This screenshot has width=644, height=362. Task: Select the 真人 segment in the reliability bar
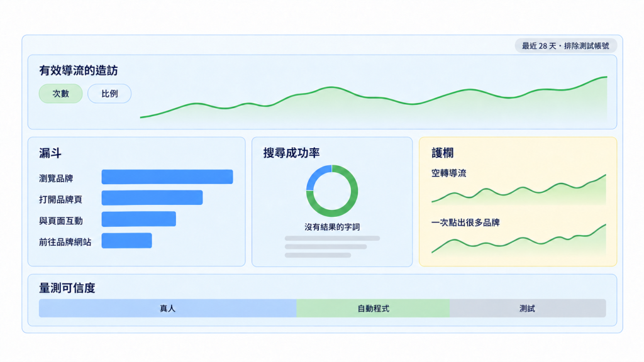pyautogui.click(x=167, y=308)
